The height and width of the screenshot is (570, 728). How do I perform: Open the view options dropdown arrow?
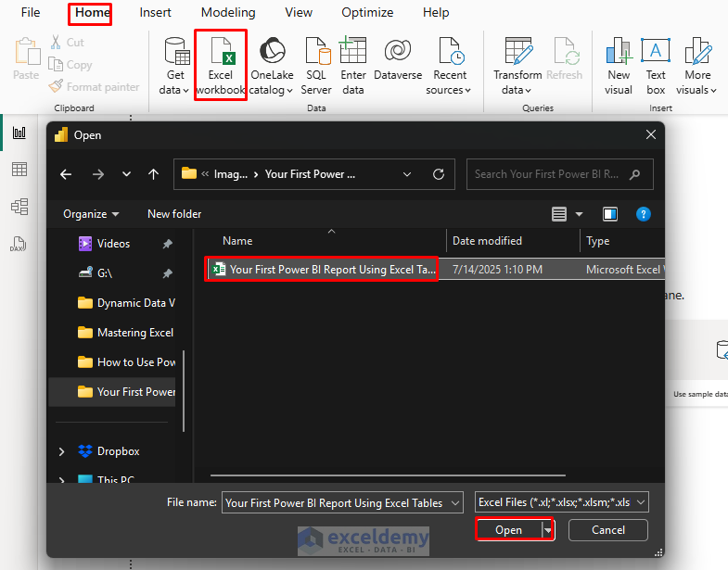(x=579, y=214)
